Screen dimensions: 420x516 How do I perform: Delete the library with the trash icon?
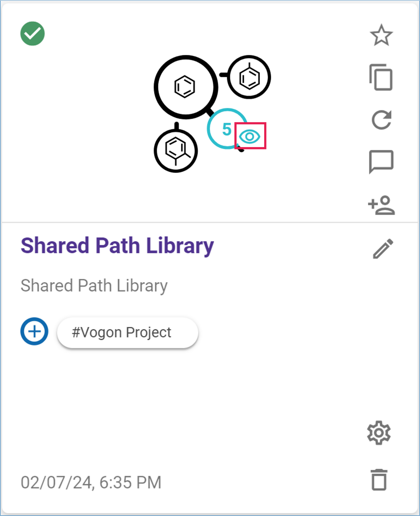(379, 480)
